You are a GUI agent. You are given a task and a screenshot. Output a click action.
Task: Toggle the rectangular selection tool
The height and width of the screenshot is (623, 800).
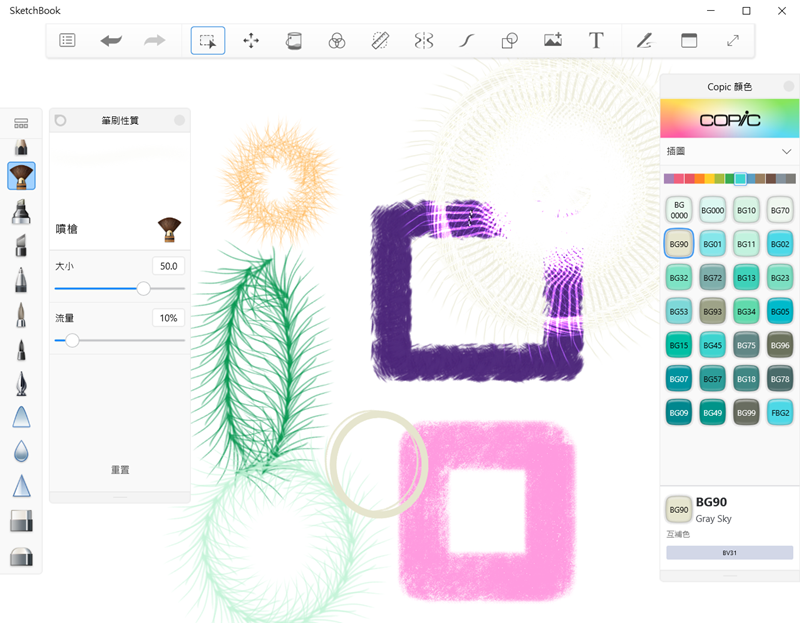(x=208, y=41)
